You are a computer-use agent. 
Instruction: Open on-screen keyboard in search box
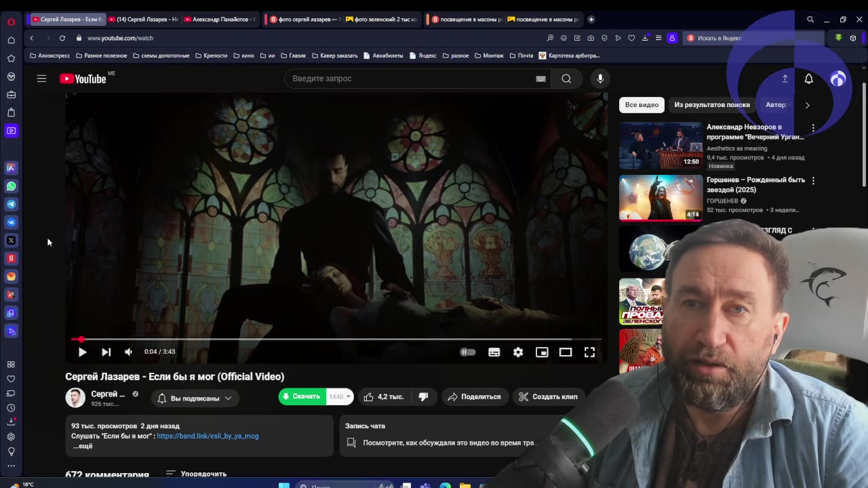(540, 79)
